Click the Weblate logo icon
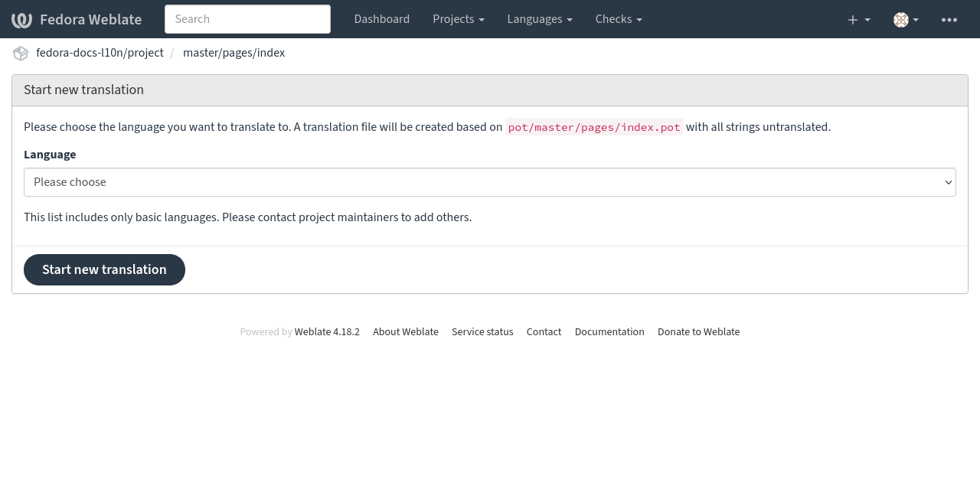The image size is (980, 499). tap(21, 19)
